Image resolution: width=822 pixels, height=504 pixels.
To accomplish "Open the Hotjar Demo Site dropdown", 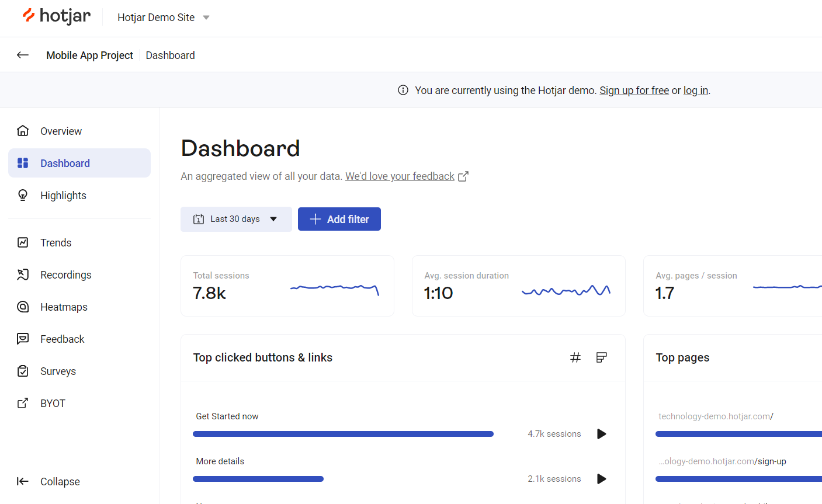I will coord(164,18).
